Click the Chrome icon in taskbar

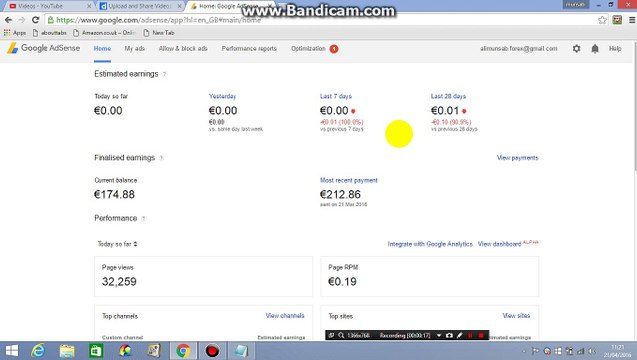coord(183,351)
